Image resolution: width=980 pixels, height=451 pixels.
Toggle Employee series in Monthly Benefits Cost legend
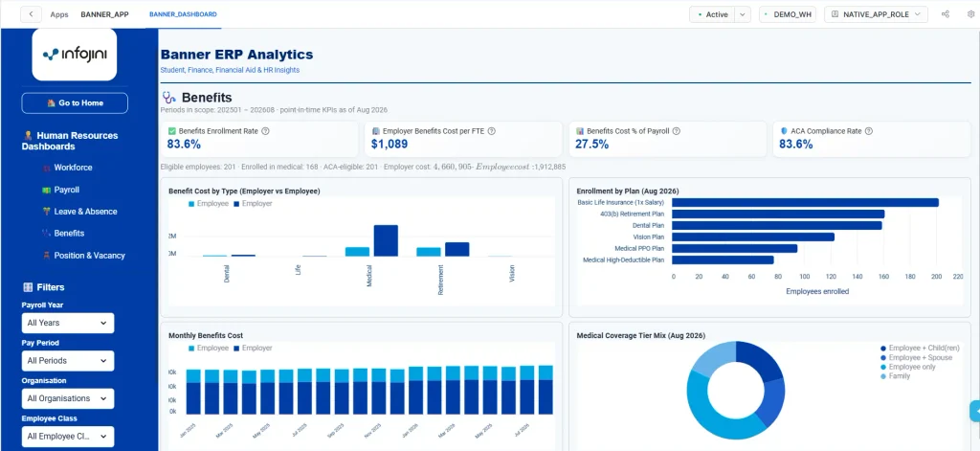coord(208,349)
